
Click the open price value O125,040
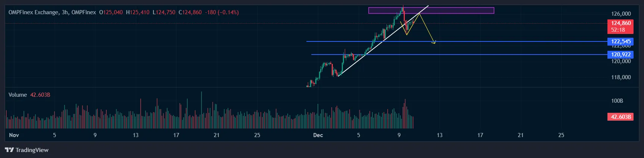pyautogui.click(x=111, y=12)
